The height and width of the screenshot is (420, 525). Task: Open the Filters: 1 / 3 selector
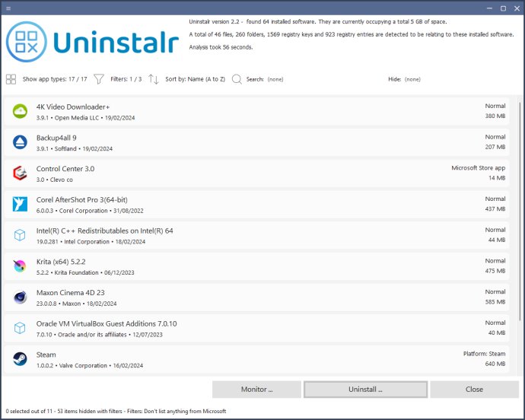click(126, 79)
